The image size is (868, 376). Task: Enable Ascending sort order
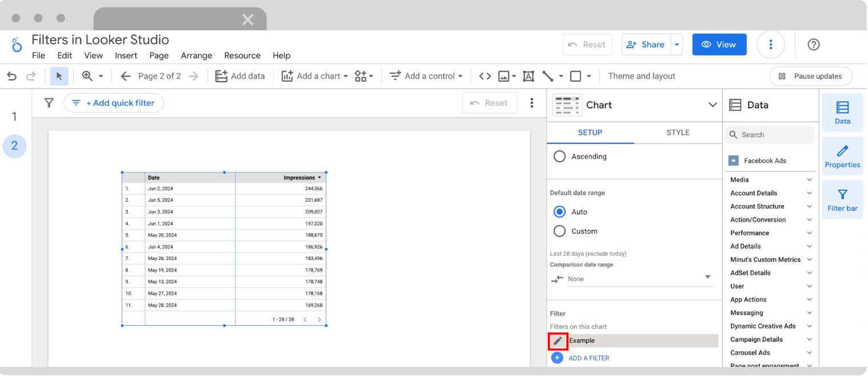coord(559,156)
